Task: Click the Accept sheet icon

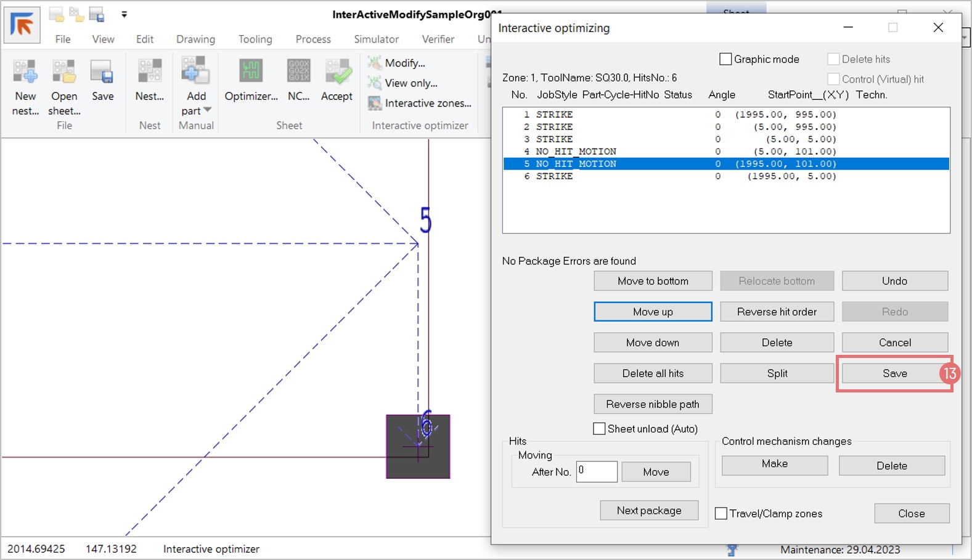Action: (x=337, y=73)
